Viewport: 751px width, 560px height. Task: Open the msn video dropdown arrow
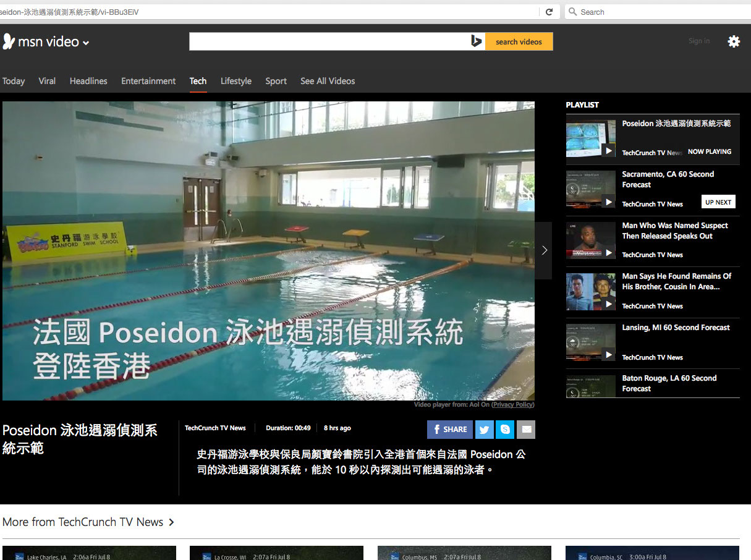pos(86,43)
